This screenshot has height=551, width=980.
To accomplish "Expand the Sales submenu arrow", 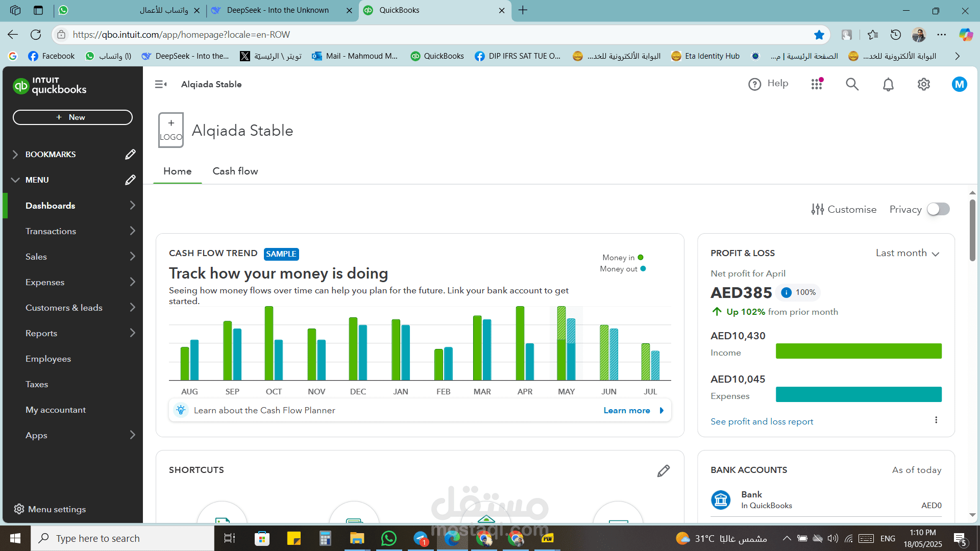I will (133, 256).
